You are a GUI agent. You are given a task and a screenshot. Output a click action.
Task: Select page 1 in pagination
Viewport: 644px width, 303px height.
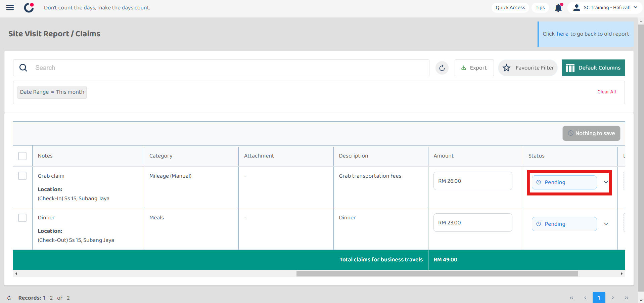pos(599,298)
